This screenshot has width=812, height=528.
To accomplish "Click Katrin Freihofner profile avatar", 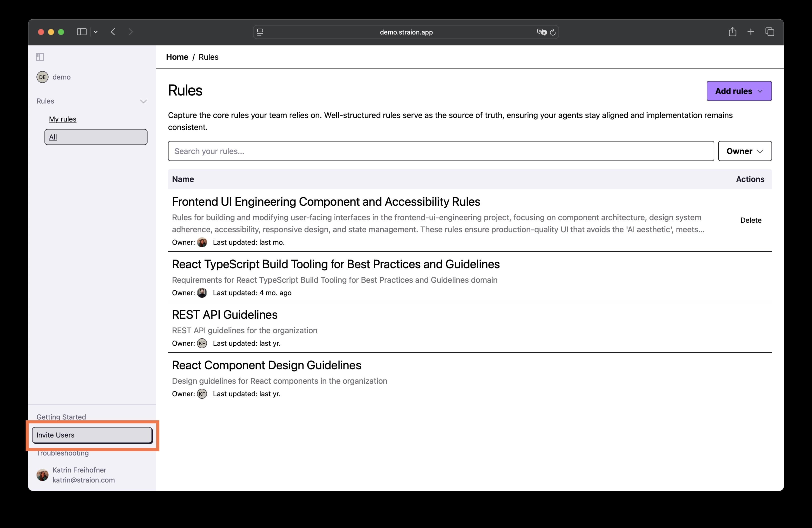I will (x=42, y=475).
